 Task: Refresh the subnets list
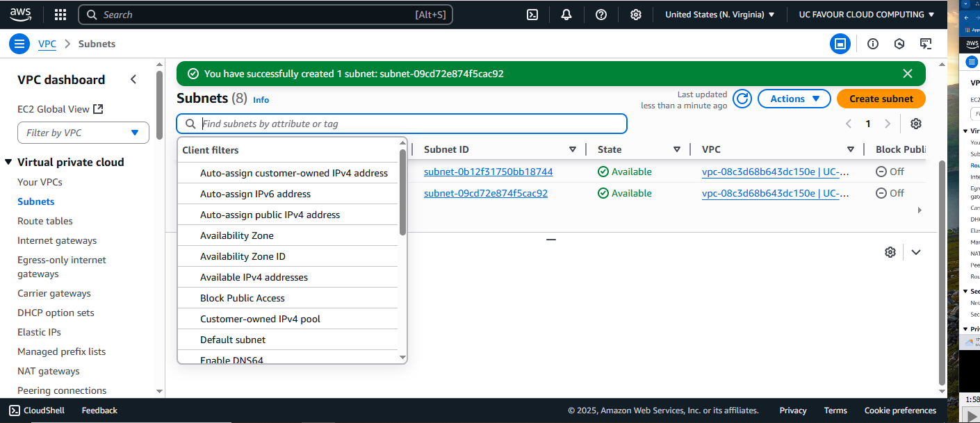742,99
